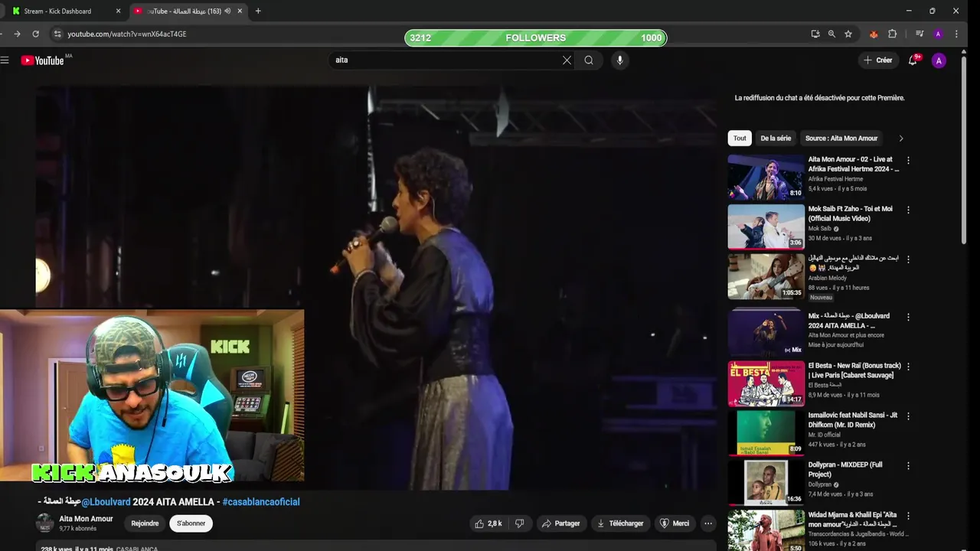
Task: View site information next to the URL
Action: [57, 34]
